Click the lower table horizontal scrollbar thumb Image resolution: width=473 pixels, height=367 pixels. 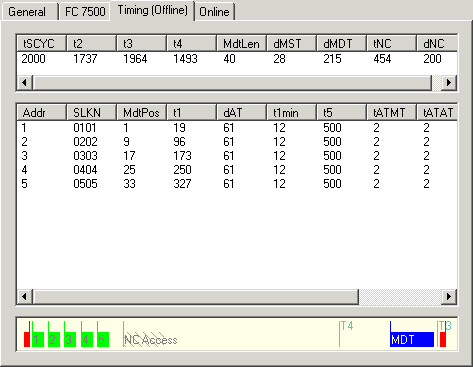[196, 296]
